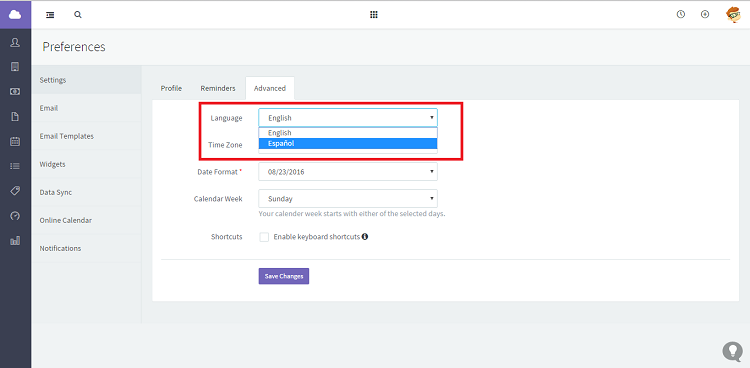
Task: Open the documents page icon in sidebar
Action: point(15,116)
